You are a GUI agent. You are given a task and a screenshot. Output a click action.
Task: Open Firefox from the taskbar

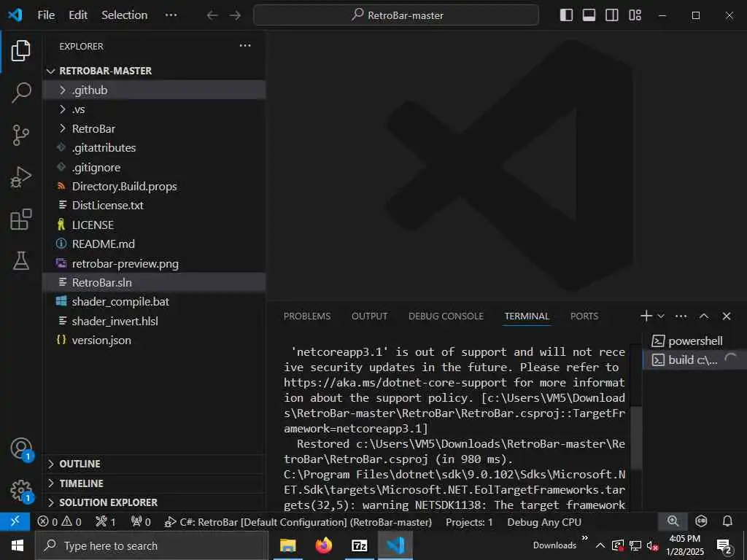coord(324,545)
